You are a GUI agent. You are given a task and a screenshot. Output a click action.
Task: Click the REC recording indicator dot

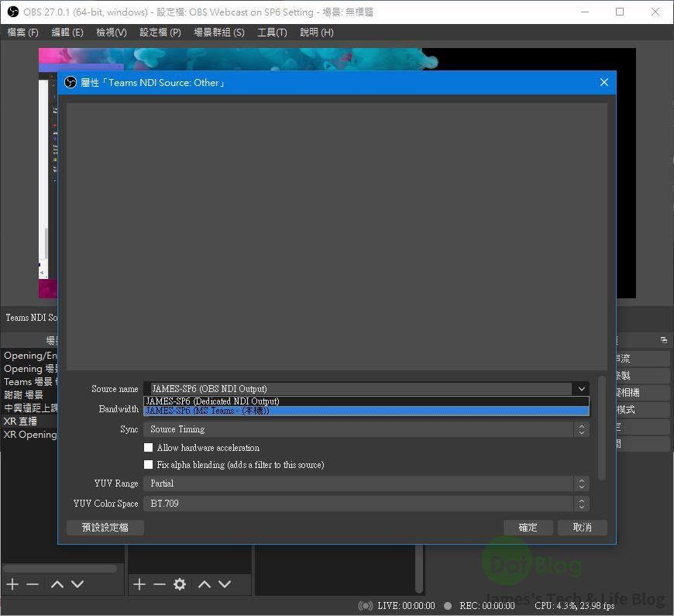click(448, 606)
